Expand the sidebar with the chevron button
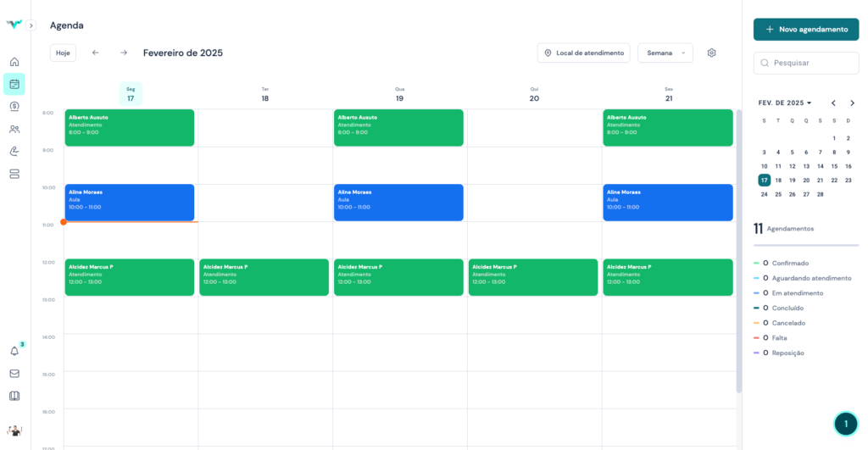868x450 pixels. (x=31, y=25)
